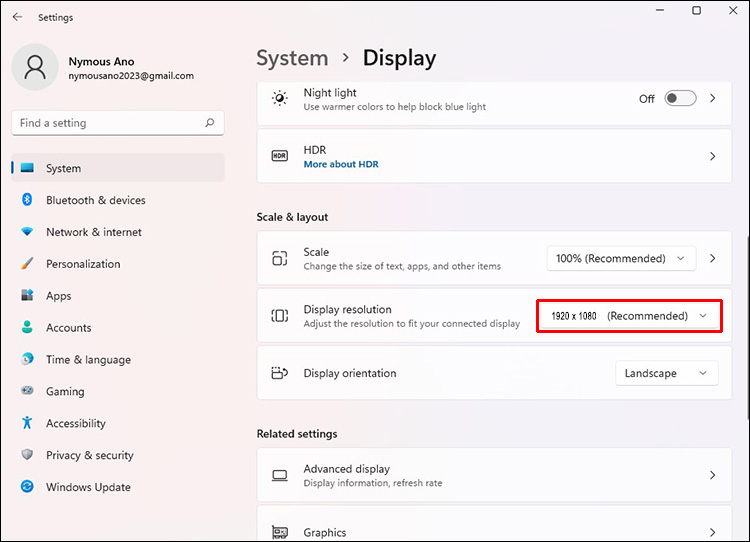This screenshot has height=542, width=750.
Task: Click the Bluetooth & devices icon
Action: (27, 200)
